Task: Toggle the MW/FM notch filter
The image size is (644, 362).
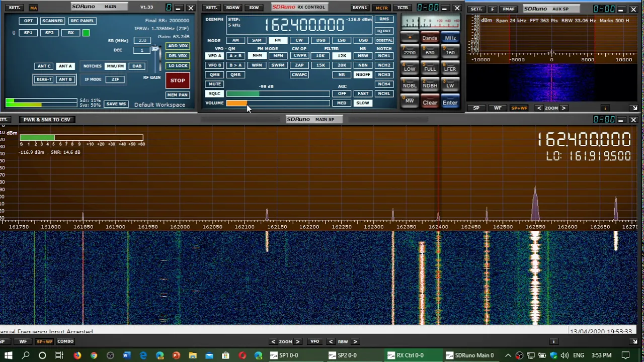Action: [x=115, y=66]
